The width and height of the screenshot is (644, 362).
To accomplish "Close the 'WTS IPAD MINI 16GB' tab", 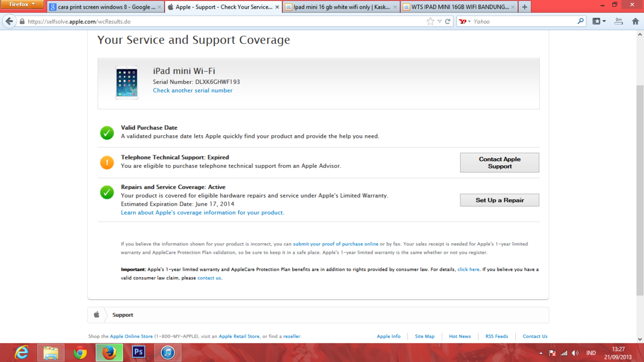I will [x=513, y=7].
